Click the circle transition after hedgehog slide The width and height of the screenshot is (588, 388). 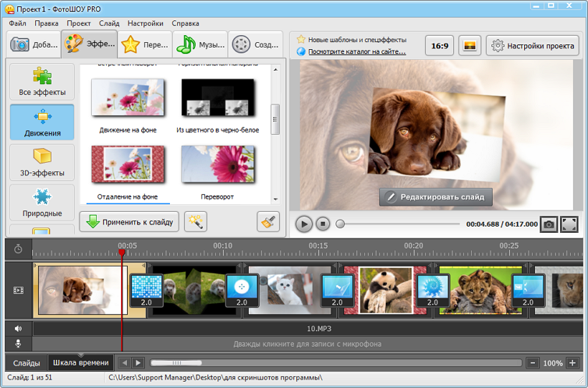pos(242,291)
